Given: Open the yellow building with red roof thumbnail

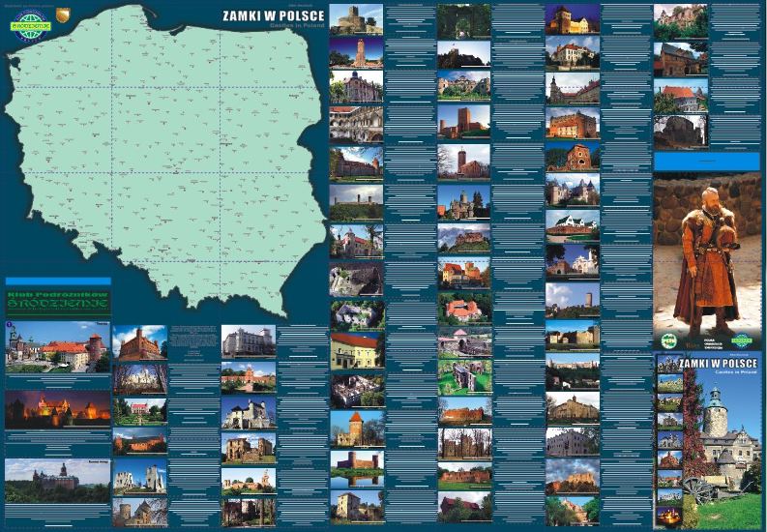Looking at the screenshot, I should point(356,351).
